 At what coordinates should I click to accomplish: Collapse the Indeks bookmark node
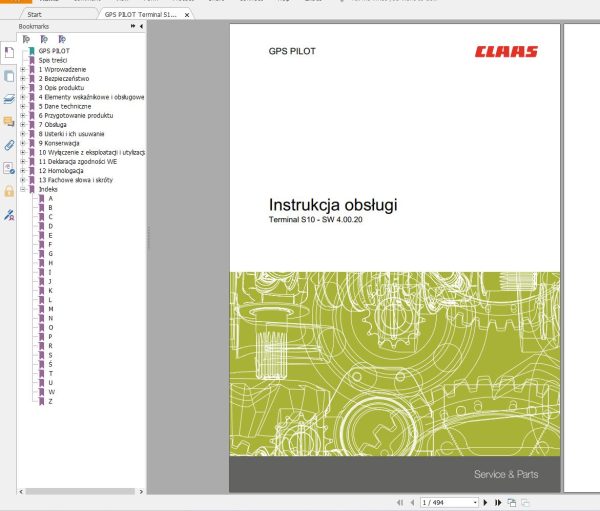tap(23, 189)
